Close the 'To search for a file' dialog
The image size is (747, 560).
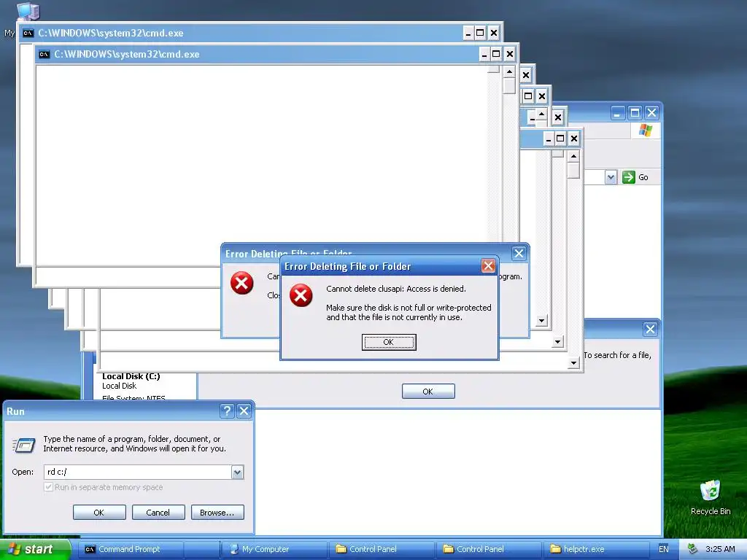point(650,329)
